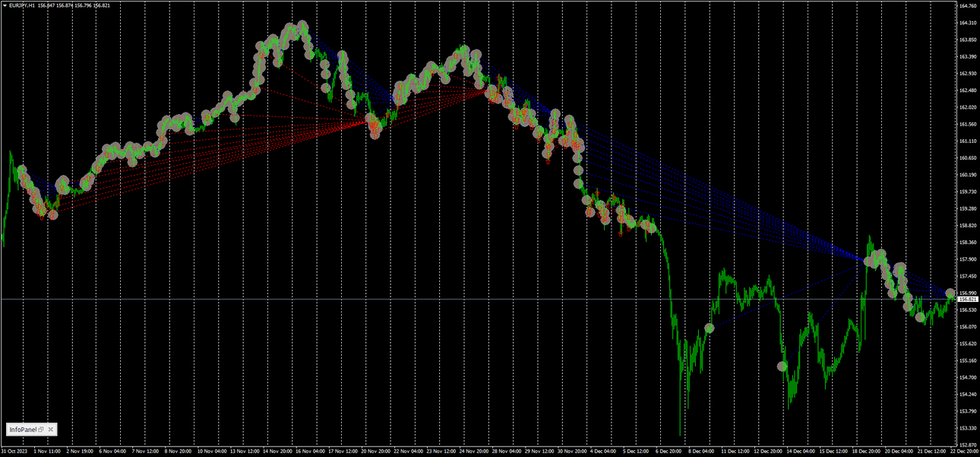
Task: Click the '21 Dec 12:00' time axis label
Action: (934, 451)
